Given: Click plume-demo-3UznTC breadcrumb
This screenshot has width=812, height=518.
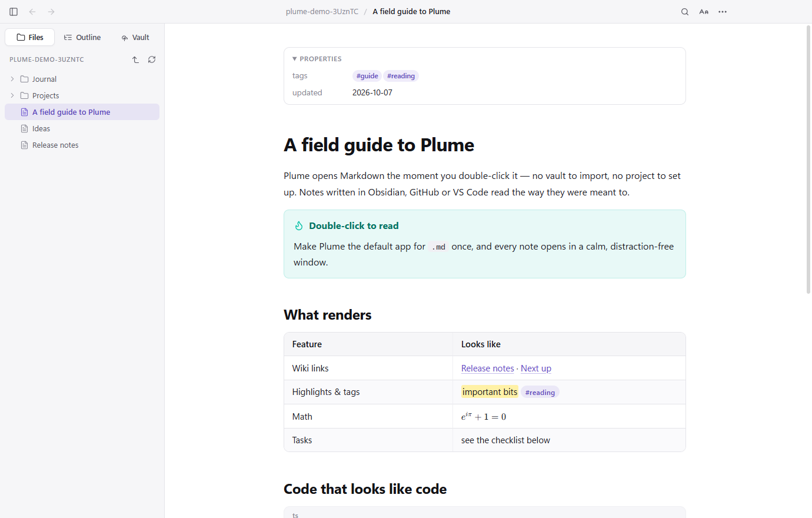Looking at the screenshot, I should 322,12.
